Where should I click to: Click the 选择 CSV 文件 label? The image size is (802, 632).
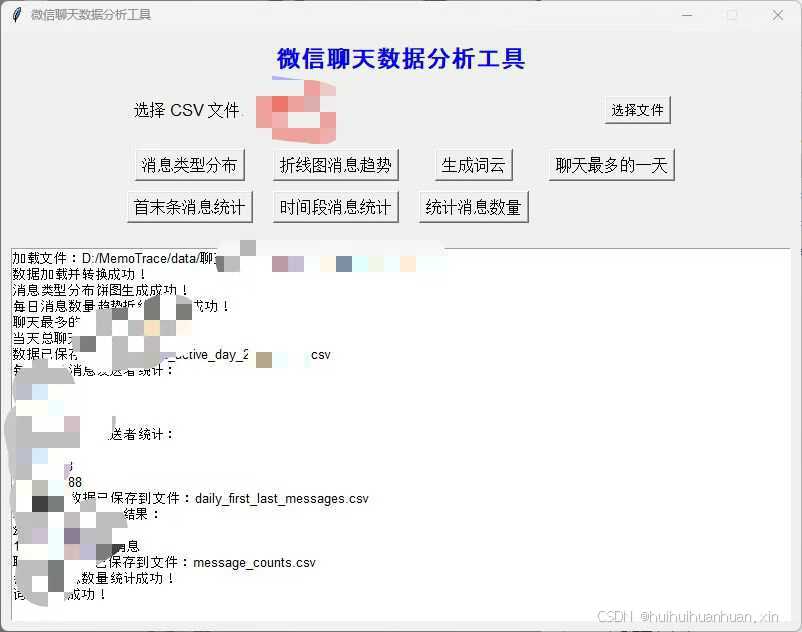click(187, 110)
